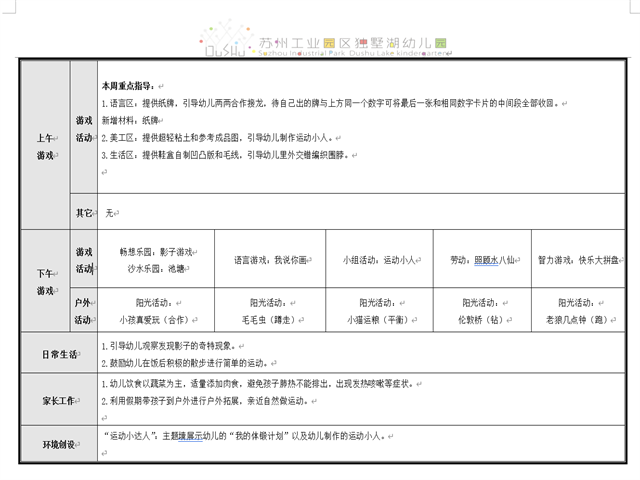The image size is (640, 480).
Task: Click the text 小孩真爱玩（合作）
Action: [156, 320]
